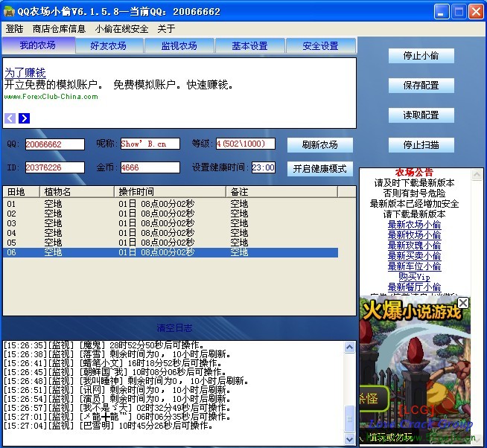Open the 购买Vip link
Viewport: 487px width, 448px height.
coord(414,277)
